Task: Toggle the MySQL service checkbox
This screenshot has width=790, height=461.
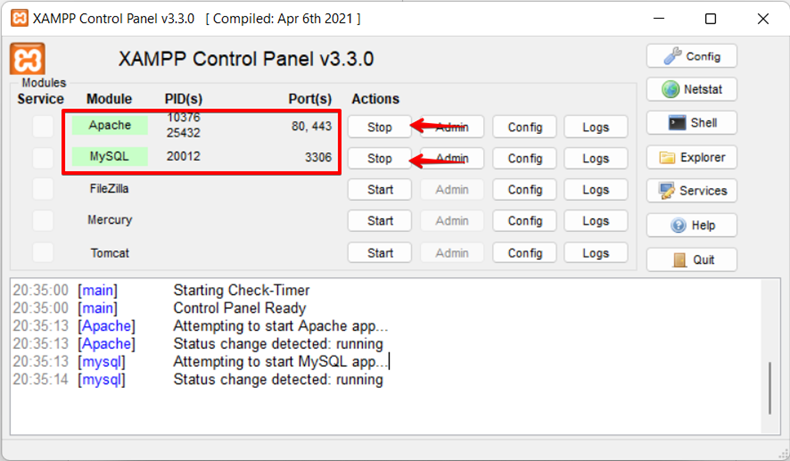Action: [43, 158]
